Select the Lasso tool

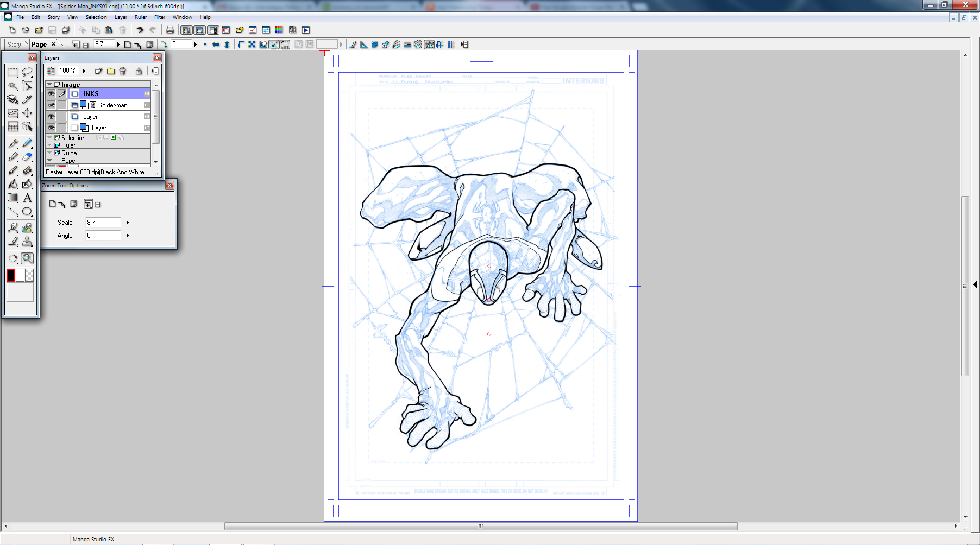pyautogui.click(x=27, y=72)
